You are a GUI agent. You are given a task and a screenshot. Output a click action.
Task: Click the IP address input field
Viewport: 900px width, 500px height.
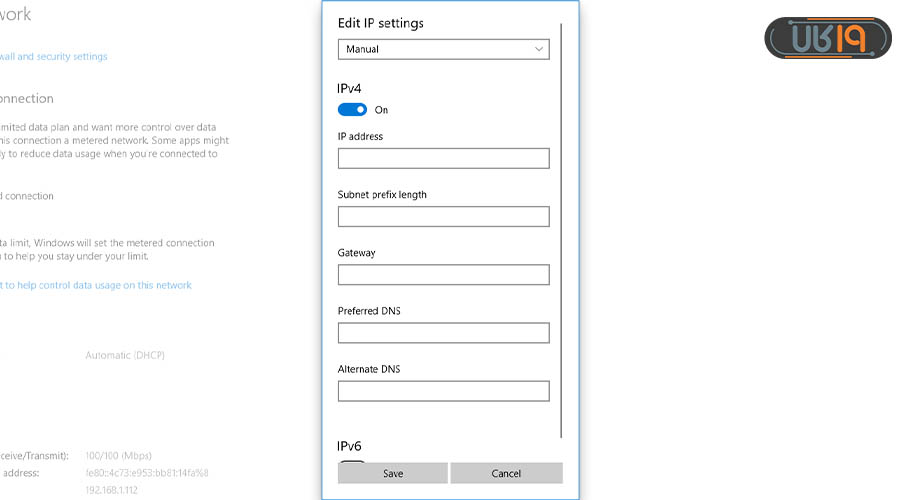pos(443,158)
